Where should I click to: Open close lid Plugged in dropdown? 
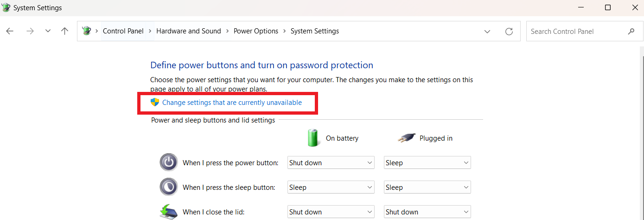click(427, 212)
